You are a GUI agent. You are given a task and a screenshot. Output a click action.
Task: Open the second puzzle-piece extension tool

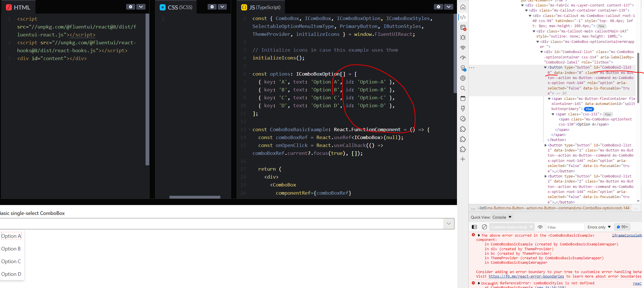click(x=463, y=139)
